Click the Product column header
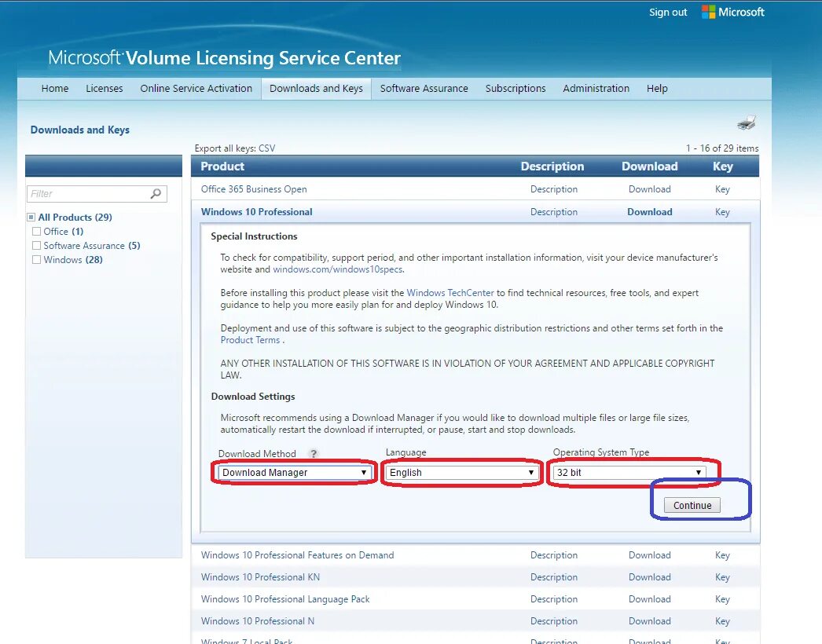822x644 pixels. 222,166
